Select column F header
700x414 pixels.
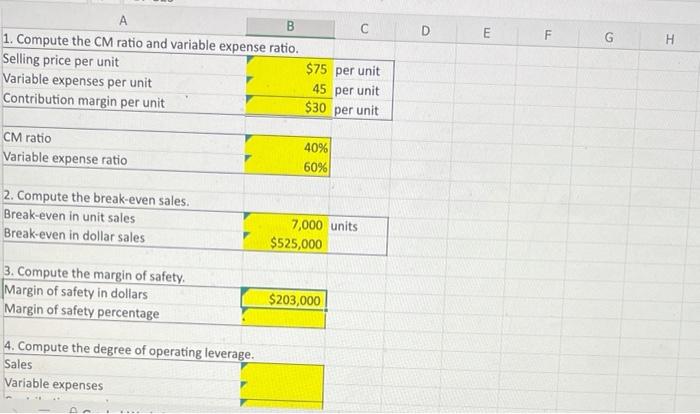548,35
